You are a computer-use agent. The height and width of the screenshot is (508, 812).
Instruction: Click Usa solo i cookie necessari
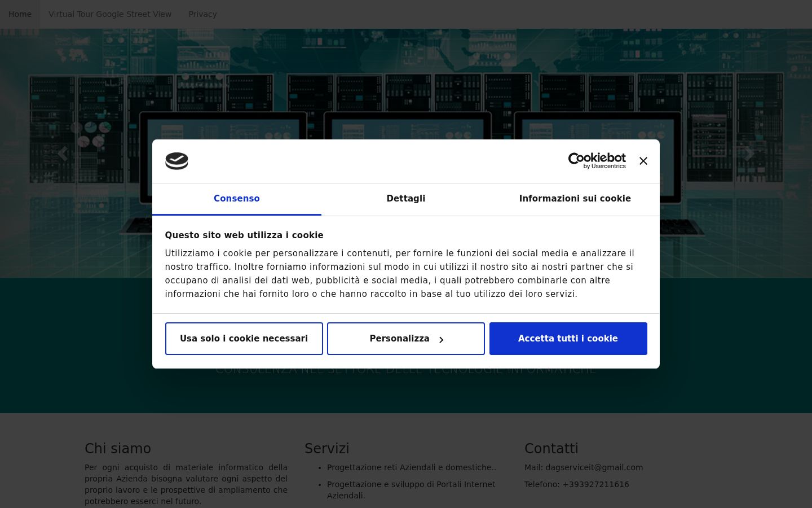[244, 339]
